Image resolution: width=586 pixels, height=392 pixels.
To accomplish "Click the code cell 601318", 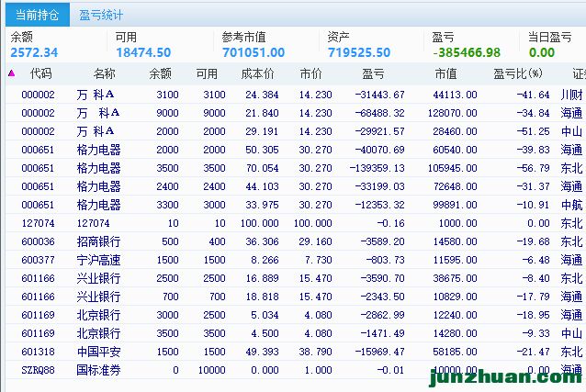I will (x=39, y=352).
